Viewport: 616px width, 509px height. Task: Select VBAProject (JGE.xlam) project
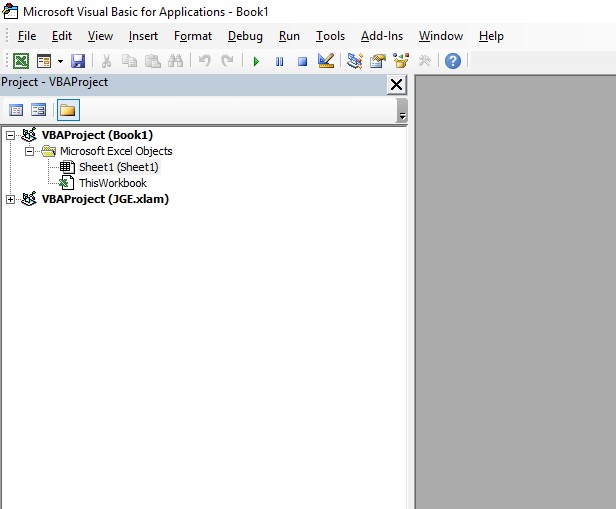coord(105,199)
